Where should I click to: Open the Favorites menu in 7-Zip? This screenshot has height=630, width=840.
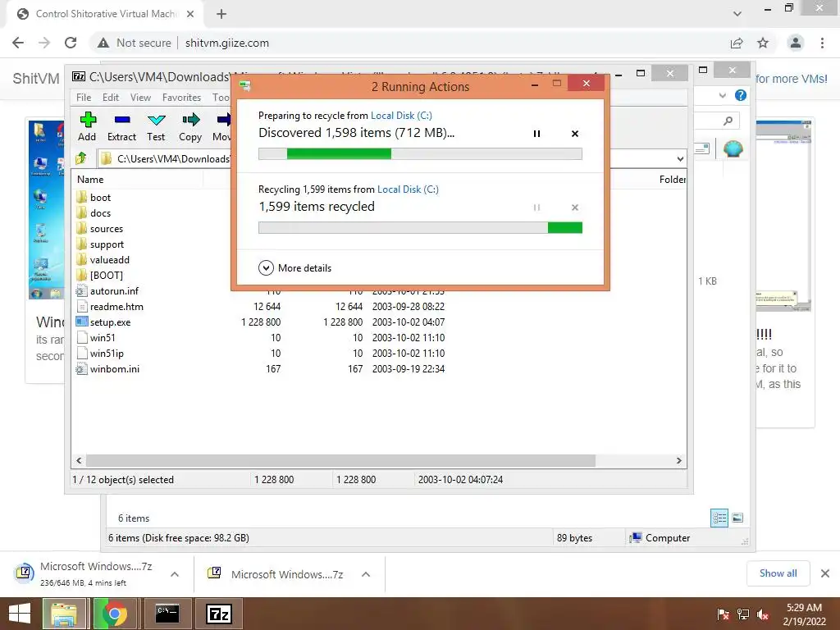pos(181,98)
